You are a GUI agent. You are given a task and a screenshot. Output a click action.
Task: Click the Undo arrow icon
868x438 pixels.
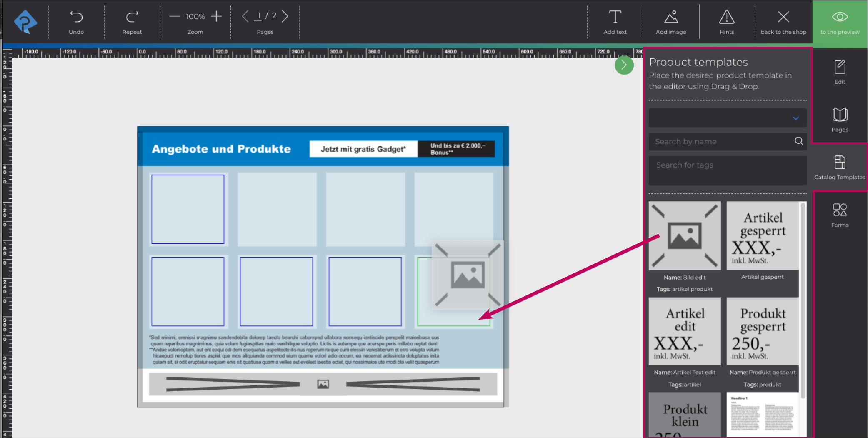point(76,17)
